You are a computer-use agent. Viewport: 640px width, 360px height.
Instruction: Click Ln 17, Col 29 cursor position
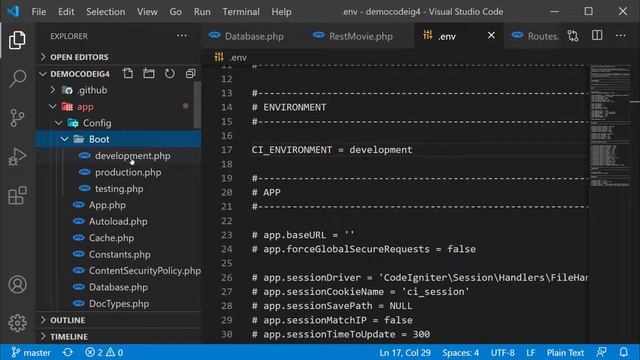click(404, 352)
